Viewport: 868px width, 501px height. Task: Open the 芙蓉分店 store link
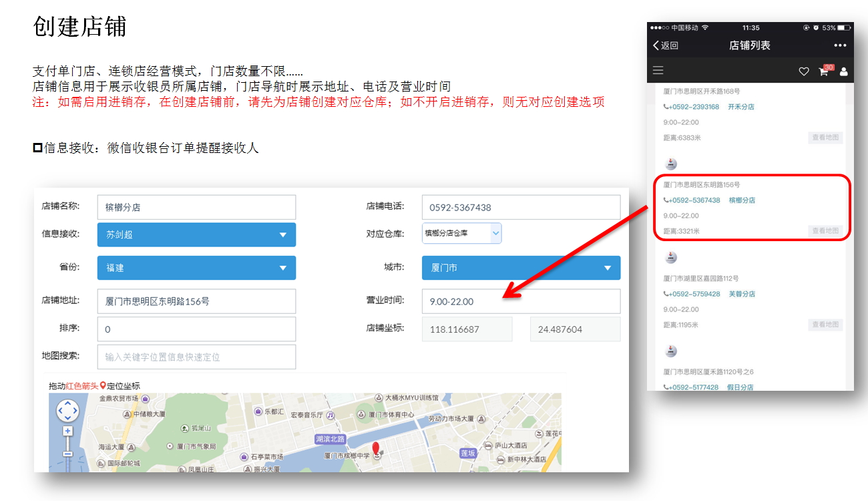(x=742, y=294)
